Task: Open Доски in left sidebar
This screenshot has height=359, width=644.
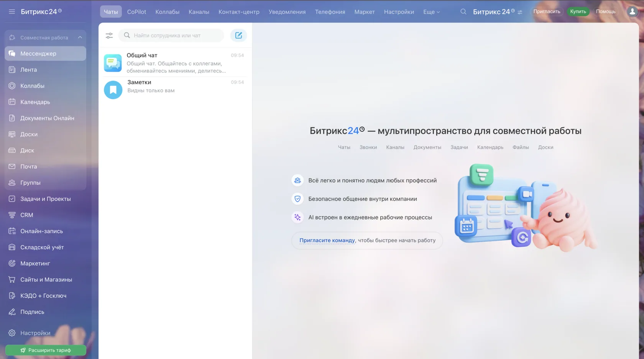Action: (x=45, y=134)
